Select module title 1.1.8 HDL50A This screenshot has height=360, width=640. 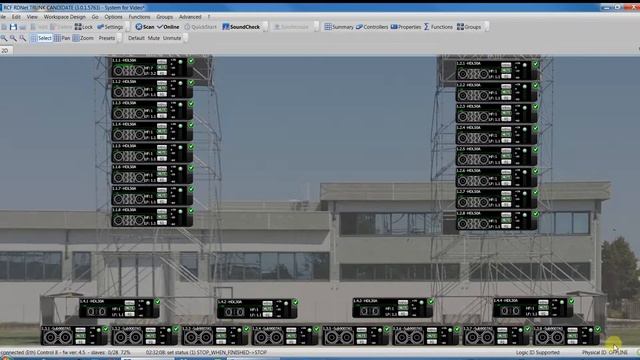pyautogui.click(x=124, y=210)
